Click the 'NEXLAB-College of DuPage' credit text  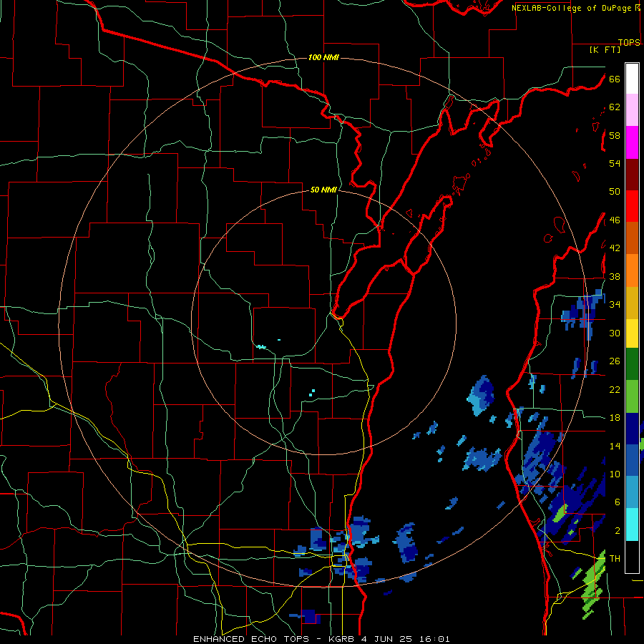coord(571,8)
